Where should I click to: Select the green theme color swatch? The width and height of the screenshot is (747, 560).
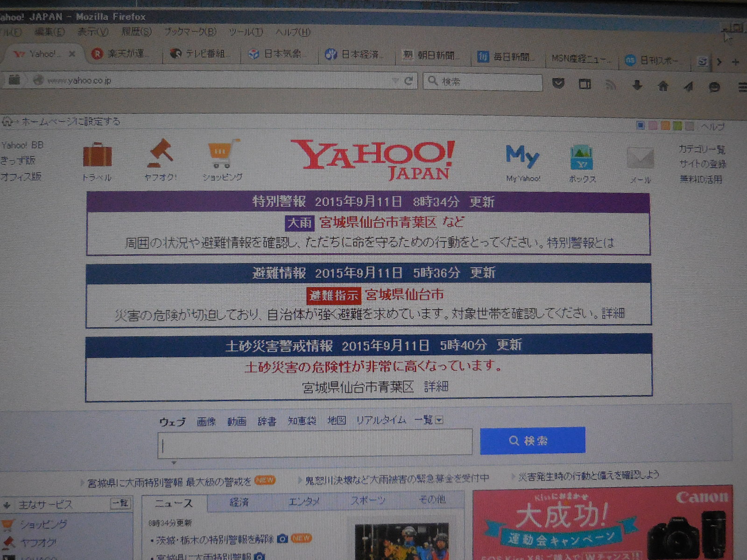point(677,126)
